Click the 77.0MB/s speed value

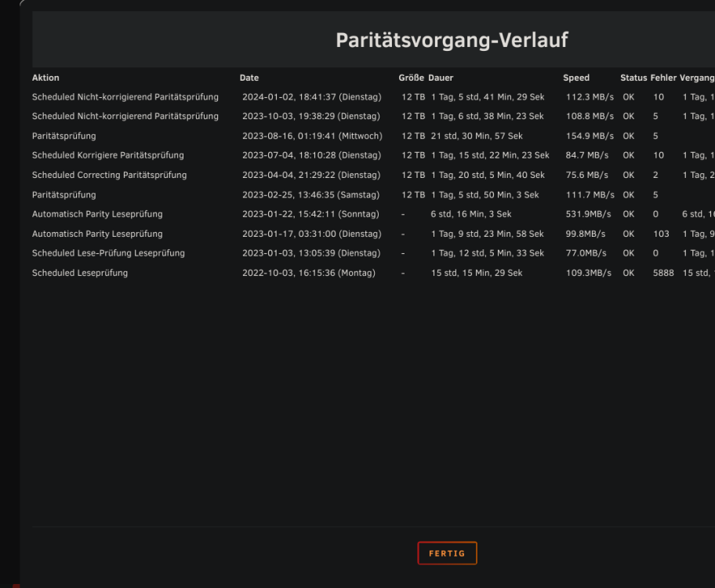point(586,253)
